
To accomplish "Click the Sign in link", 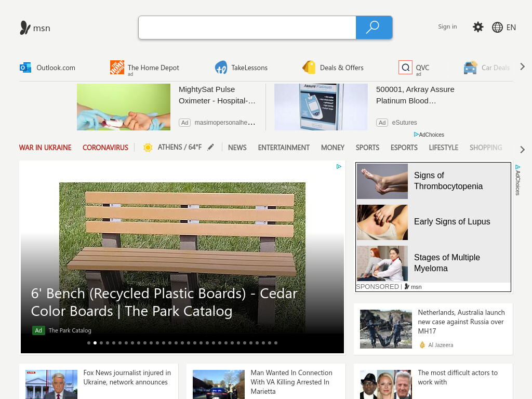I will (x=447, y=26).
